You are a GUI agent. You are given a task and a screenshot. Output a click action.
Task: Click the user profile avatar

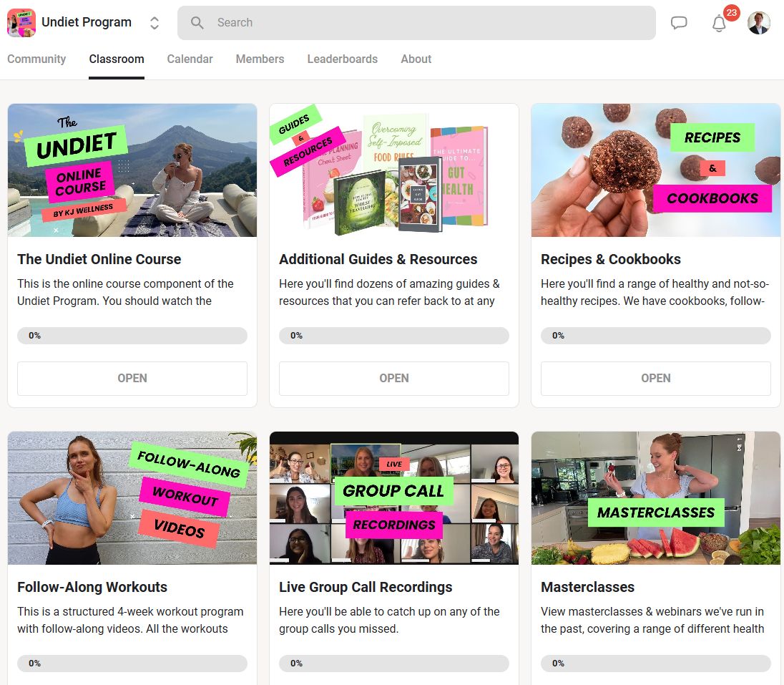[758, 22]
